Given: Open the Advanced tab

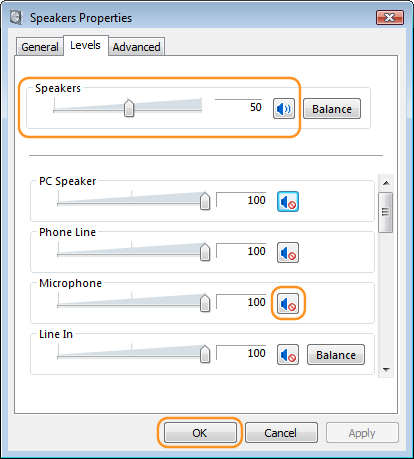Looking at the screenshot, I should [136, 47].
